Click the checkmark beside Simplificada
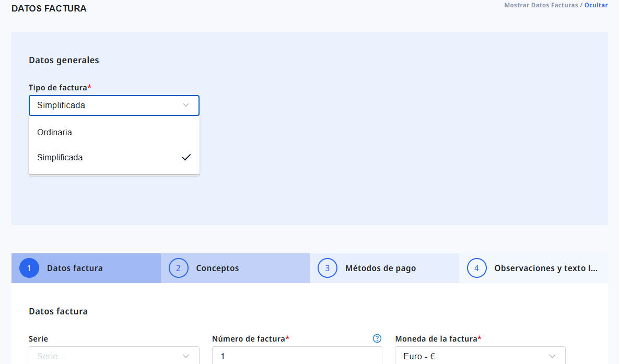Screen dimensions: 619x364 (186, 157)
